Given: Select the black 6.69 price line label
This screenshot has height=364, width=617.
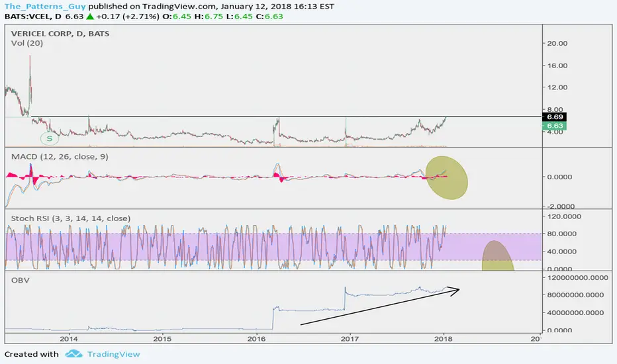Looking at the screenshot, I should (554, 117).
